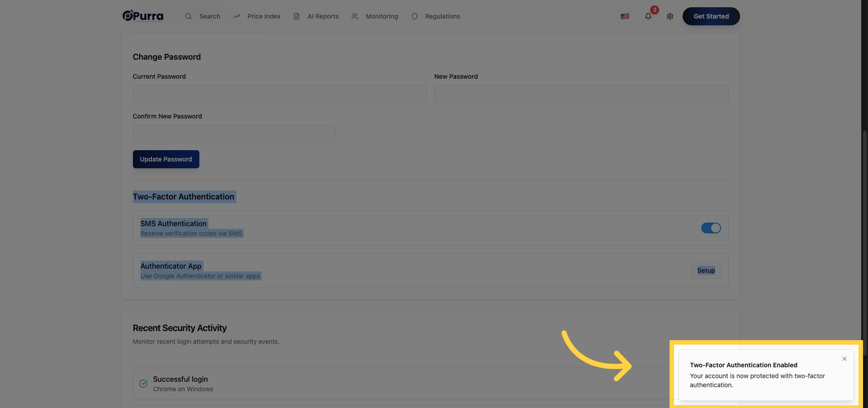The image size is (868, 408).
Task: Click Setup for Authenticator App
Action: pyautogui.click(x=706, y=270)
